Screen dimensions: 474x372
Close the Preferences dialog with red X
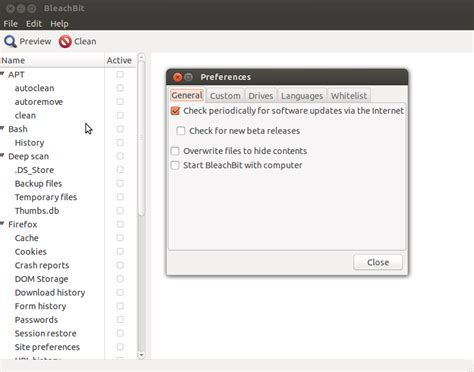tap(177, 77)
